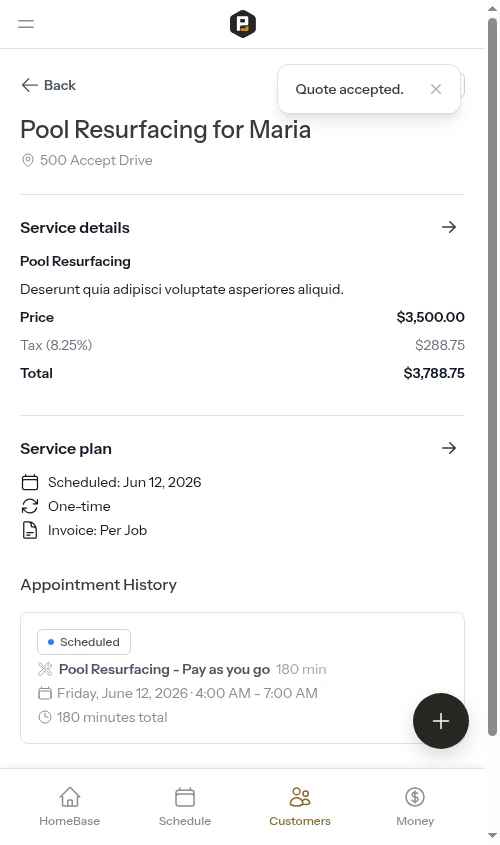Screen dimensions: 500x845
Task: Open Service details via arrow
Action: pos(449,227)
